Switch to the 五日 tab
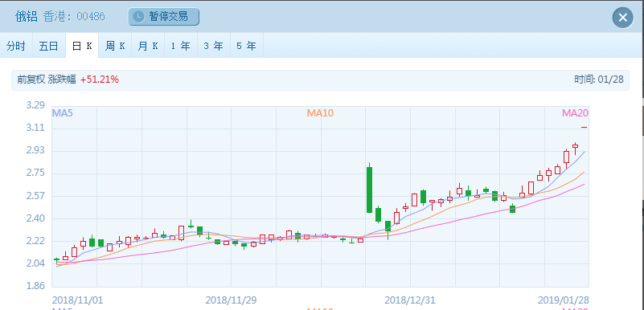The image size is (644, 310). 49,46
